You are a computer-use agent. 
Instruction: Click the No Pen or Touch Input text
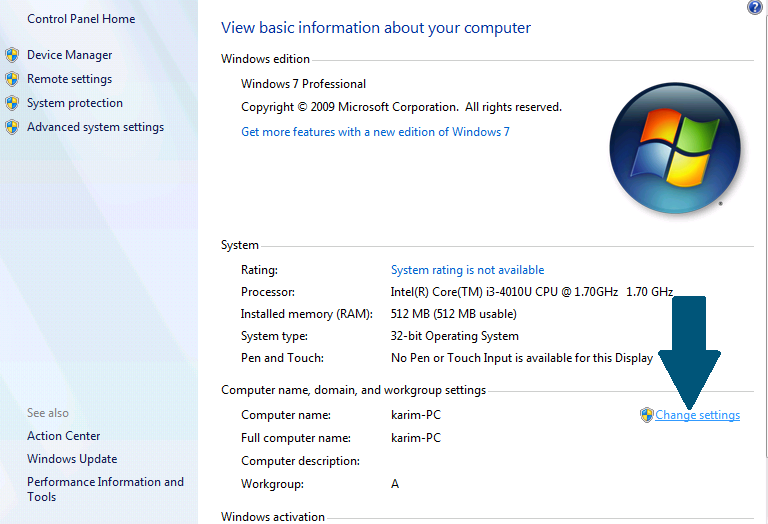522,358
